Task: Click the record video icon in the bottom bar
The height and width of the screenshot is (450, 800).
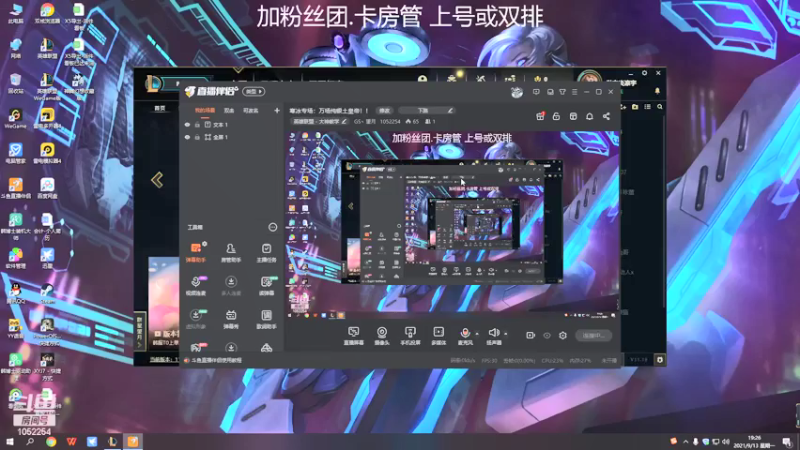Action: click(531, 335)
